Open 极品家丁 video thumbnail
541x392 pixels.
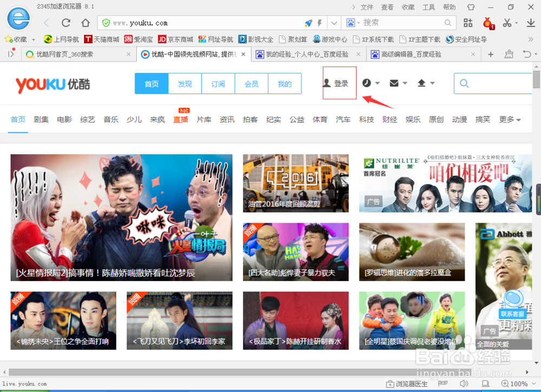click(296, 321)
